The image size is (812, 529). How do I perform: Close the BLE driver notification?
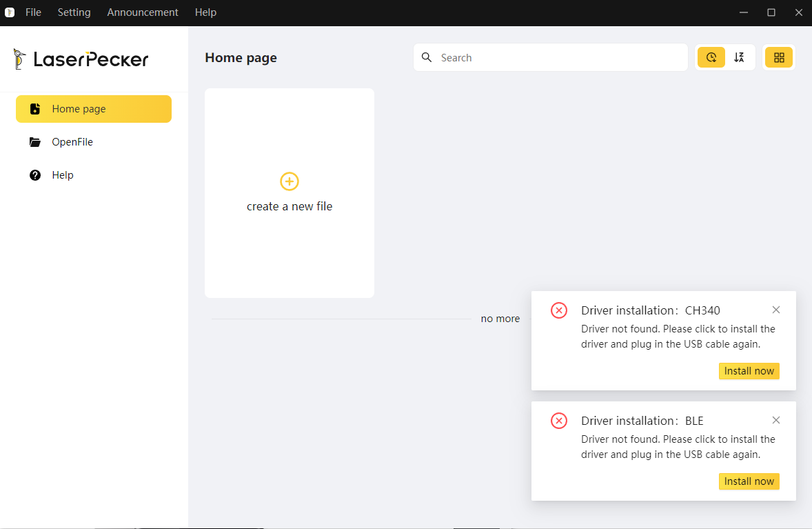776,420
